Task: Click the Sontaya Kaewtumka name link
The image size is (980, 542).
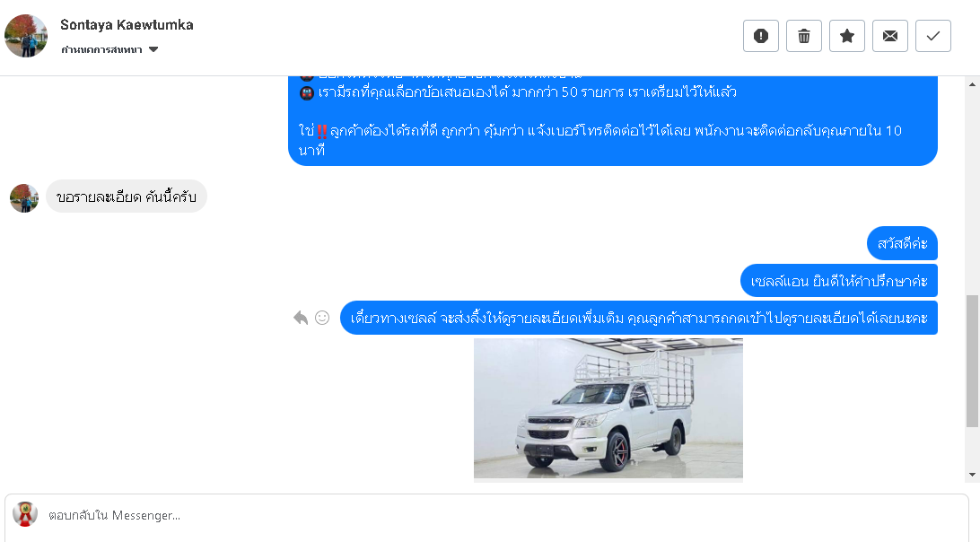Action: coord(127,25)
